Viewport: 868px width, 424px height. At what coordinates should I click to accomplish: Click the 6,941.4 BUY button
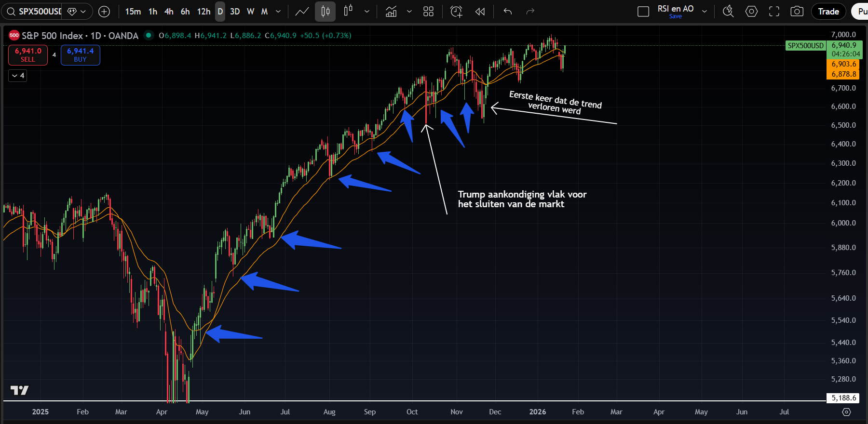[x=80, y=55]
